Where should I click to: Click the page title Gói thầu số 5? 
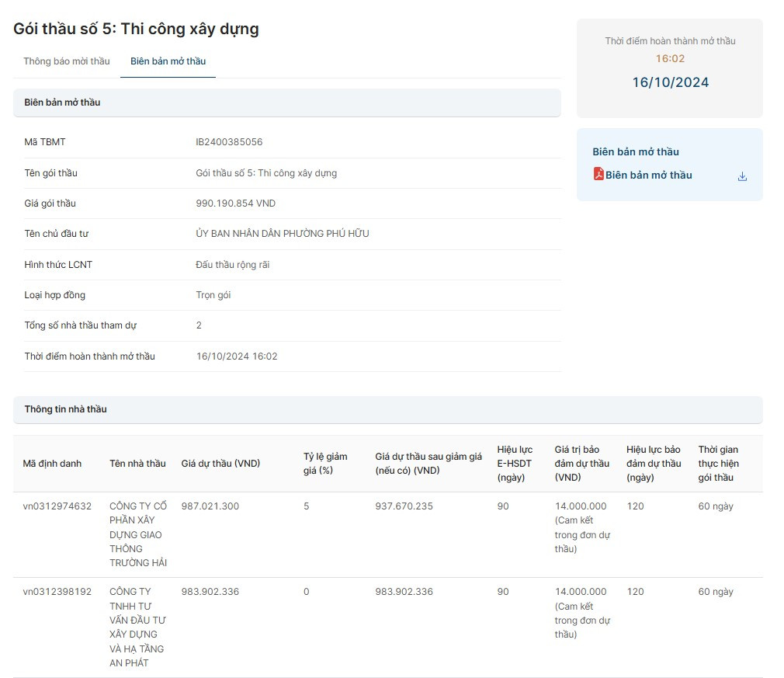pos(136,30)
